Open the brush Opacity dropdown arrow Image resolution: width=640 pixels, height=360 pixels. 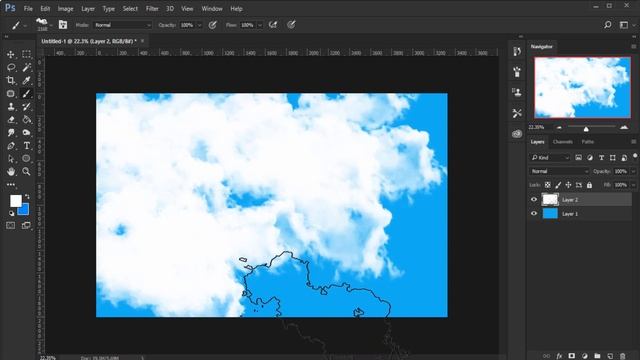(199, 25)
